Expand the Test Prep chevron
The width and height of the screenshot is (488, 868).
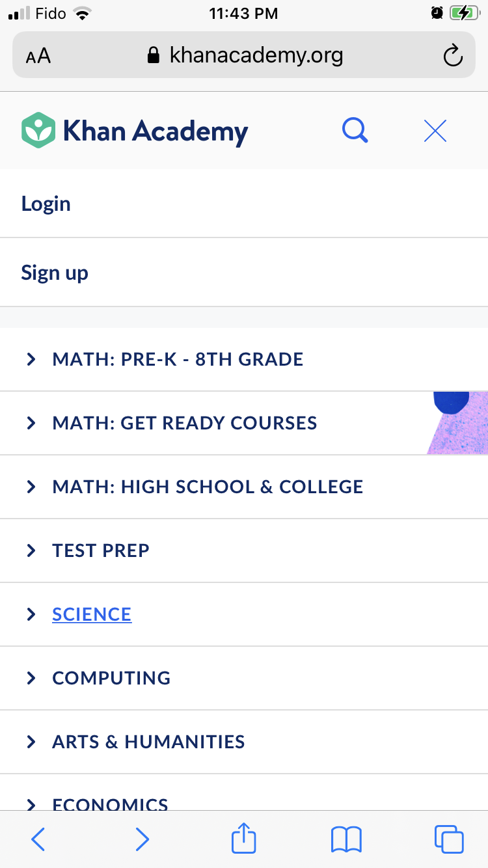(x=31, y=550)
